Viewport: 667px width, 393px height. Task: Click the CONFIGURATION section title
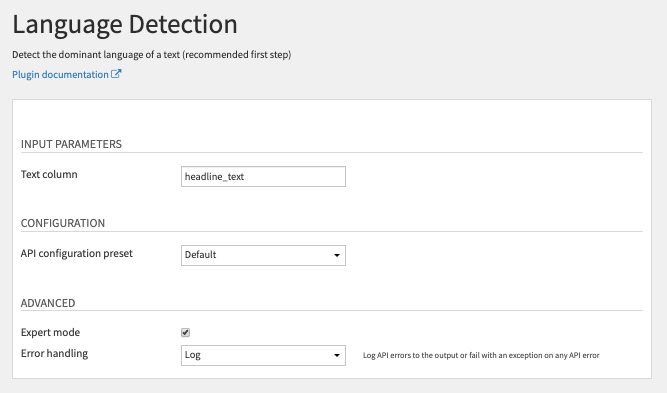tap(63, 223)
